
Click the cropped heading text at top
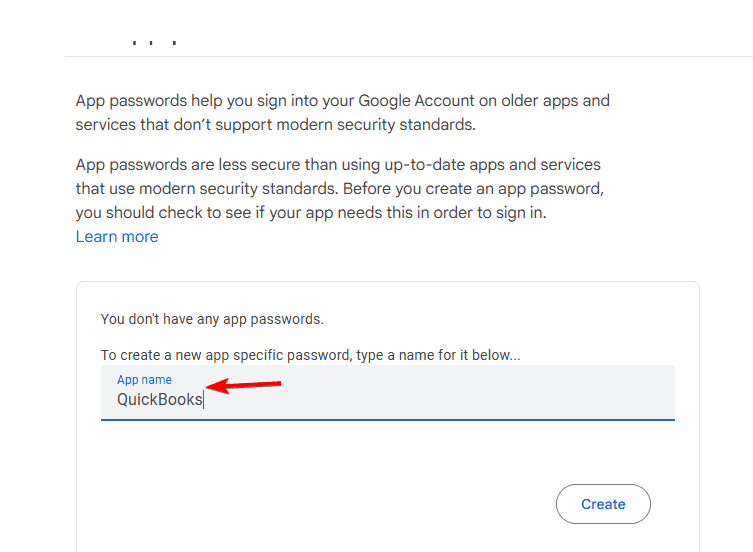(x=155, y=43)
